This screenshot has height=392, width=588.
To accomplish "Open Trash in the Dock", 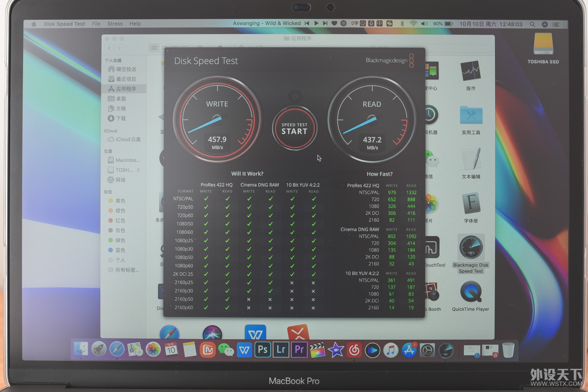I will click(x=508, y=350).
